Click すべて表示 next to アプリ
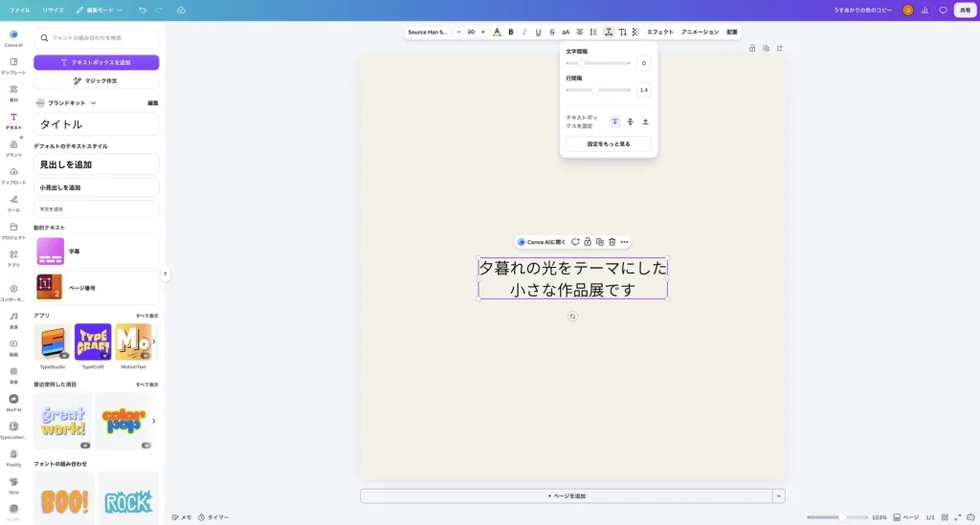Screen dimensions: 980x525 click(146, 316)
